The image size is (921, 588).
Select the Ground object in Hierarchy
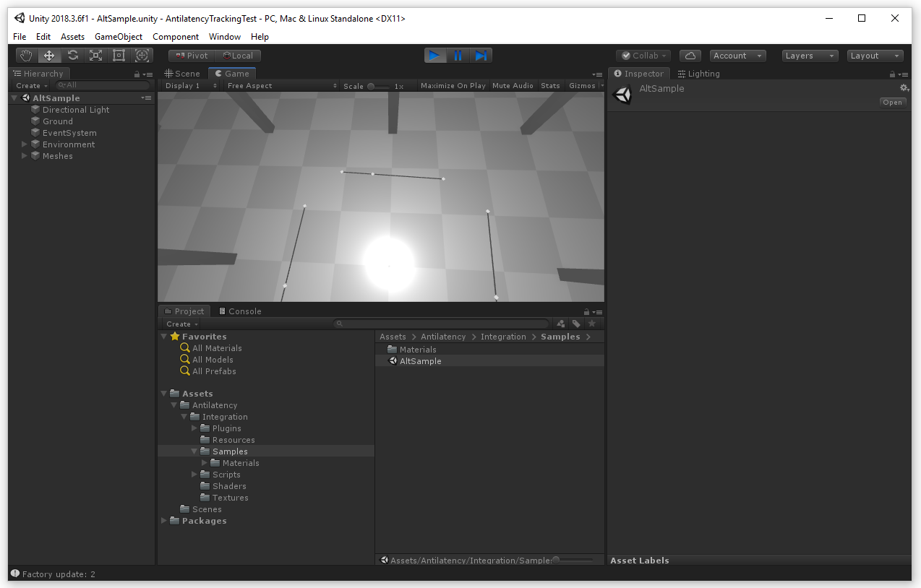58,121
